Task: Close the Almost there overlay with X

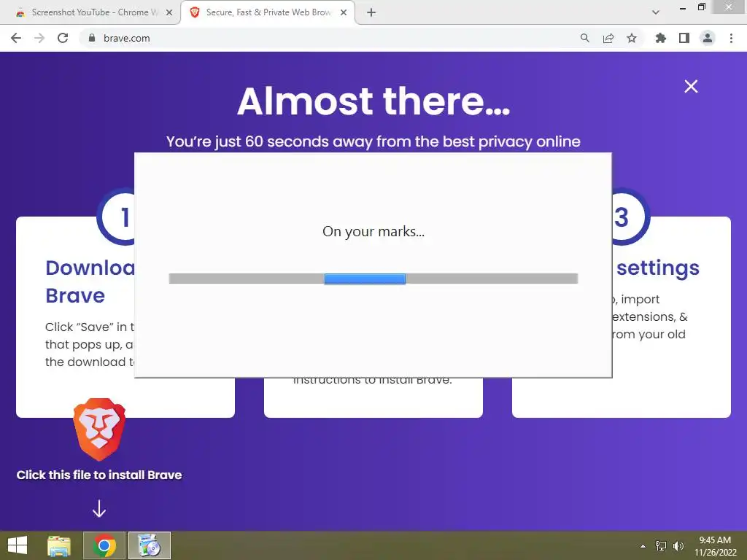Action: pos(691,86)
